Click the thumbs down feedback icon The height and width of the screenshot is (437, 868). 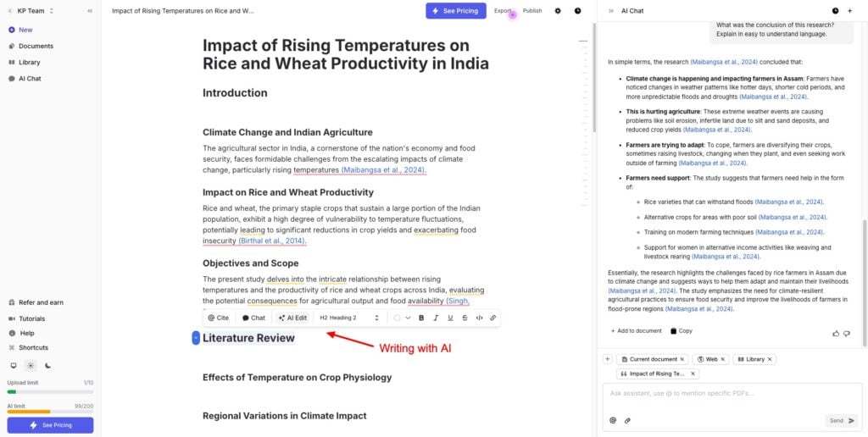(x=847, y=334)
